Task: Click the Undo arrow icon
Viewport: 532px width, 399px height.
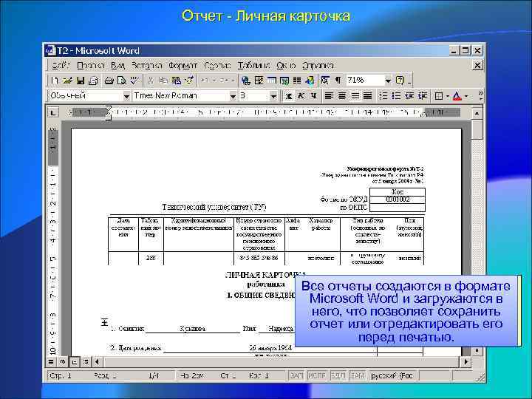Action: [205, 81]
